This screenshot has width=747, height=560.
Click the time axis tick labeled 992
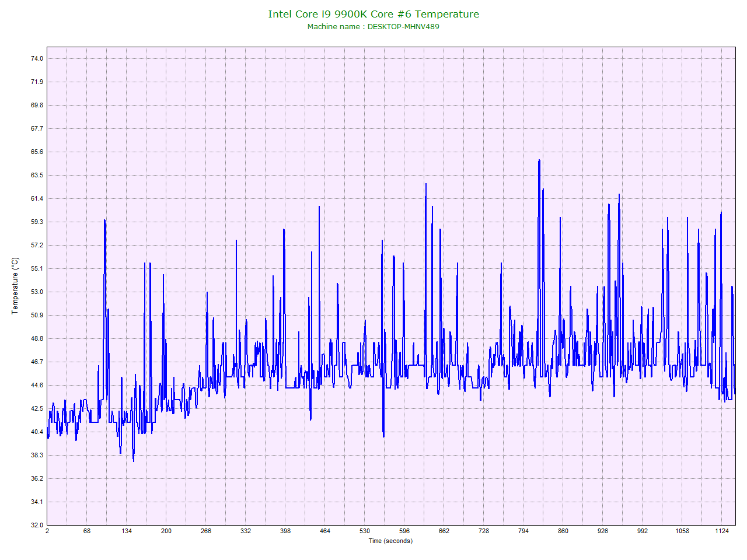click(x=643, y=531)
